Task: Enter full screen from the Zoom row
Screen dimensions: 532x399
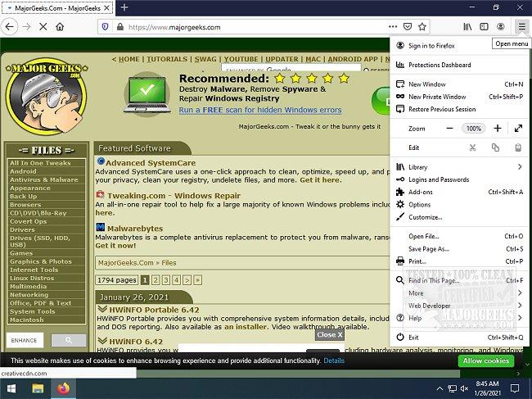Action: coord(518,129)
